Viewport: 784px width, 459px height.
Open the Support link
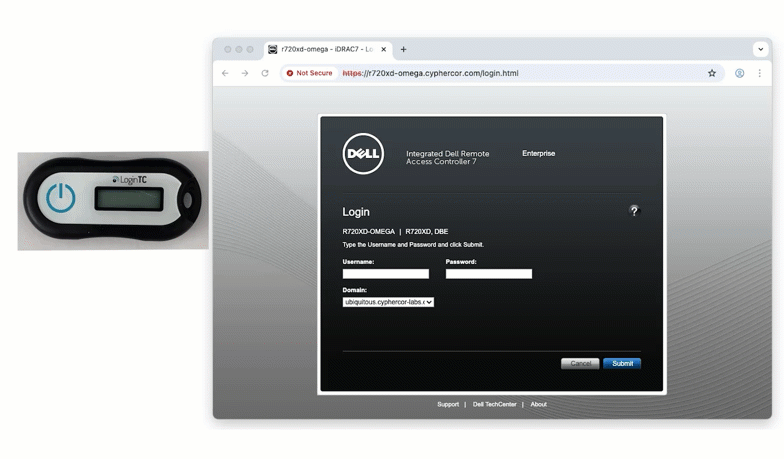[448, 405]
